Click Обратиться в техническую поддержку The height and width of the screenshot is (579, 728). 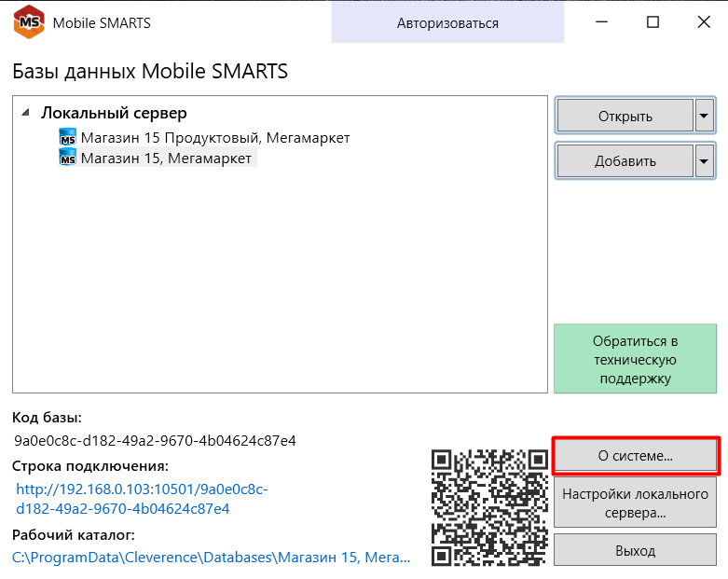coord(635,359)
